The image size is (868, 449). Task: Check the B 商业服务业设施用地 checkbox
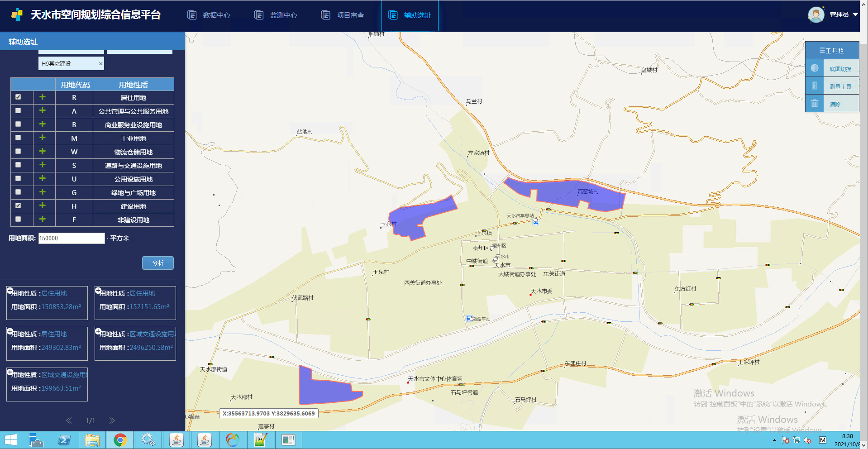[18, 124]
